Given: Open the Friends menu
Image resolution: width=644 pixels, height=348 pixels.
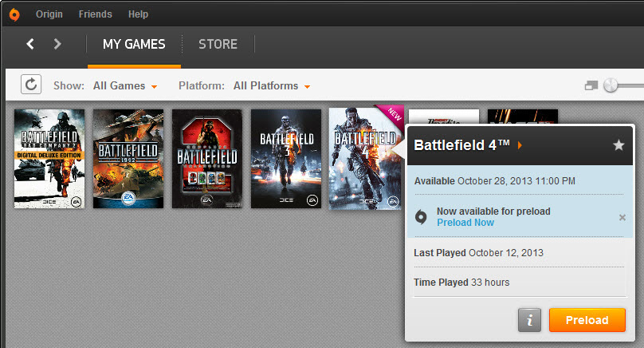Looking at the screenshot, I should (96, 14).
